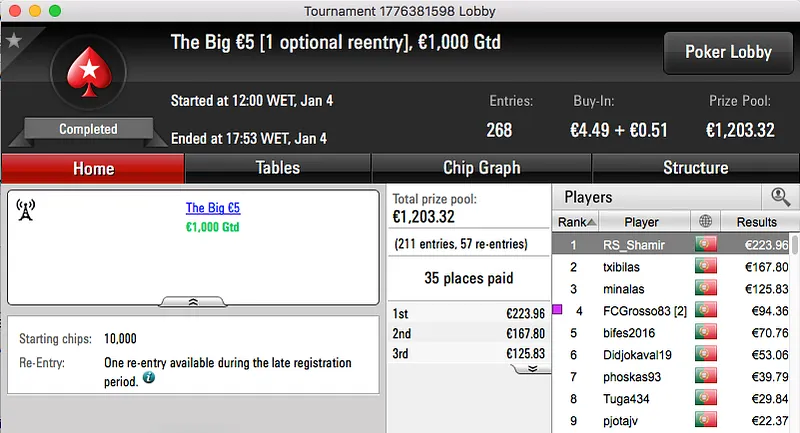Image resolution: width=800 pixels, height=433 pixels.
Task: Click the macOS green zoom button
Action: 53,9
